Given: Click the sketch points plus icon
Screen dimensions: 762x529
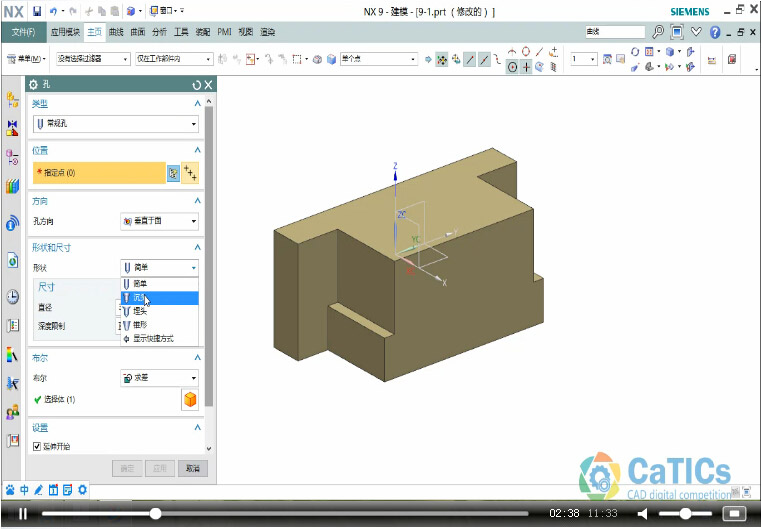Looking at the screenshot, I should pos(190,173).
